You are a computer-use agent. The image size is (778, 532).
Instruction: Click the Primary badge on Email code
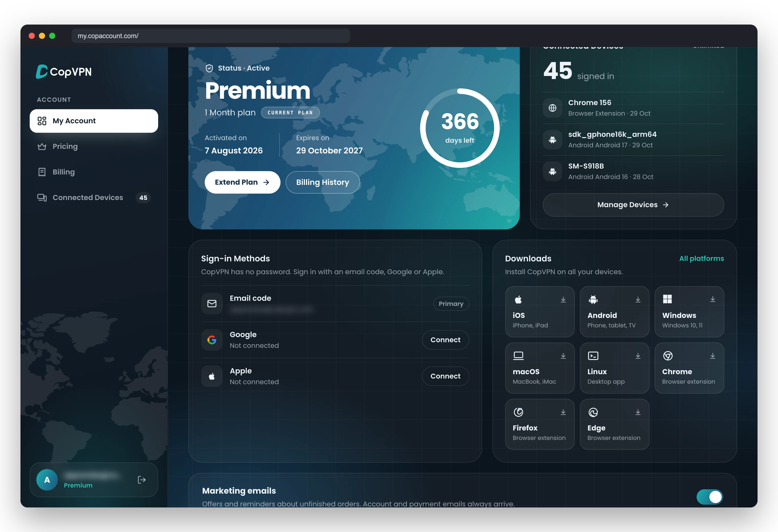point(451,304)
